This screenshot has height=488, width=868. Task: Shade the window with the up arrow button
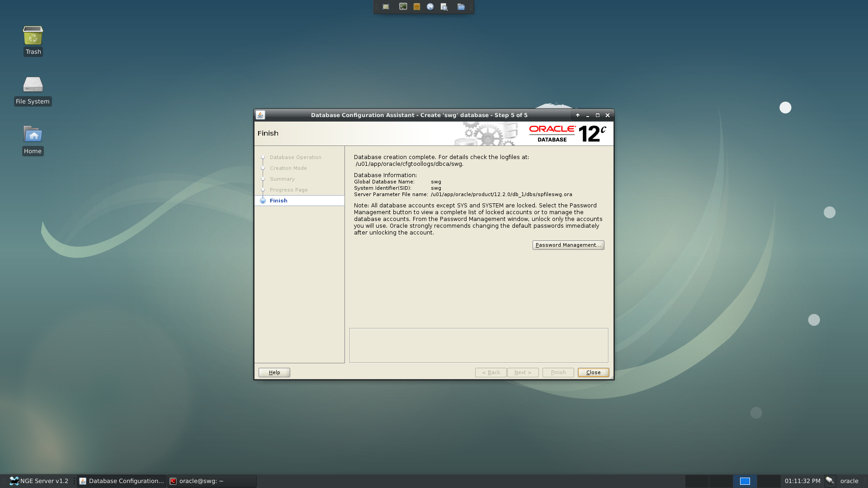[x=577, y=115]
